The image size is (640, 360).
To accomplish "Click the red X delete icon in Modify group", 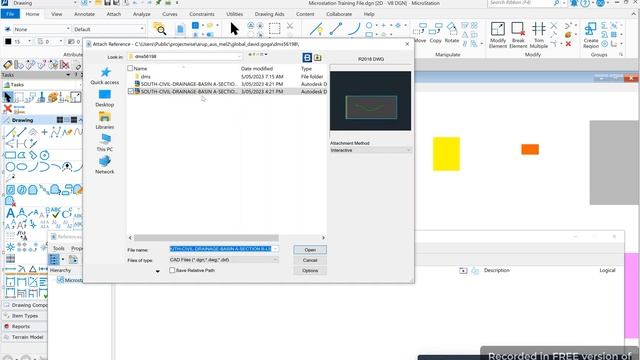I will [568, 44].
